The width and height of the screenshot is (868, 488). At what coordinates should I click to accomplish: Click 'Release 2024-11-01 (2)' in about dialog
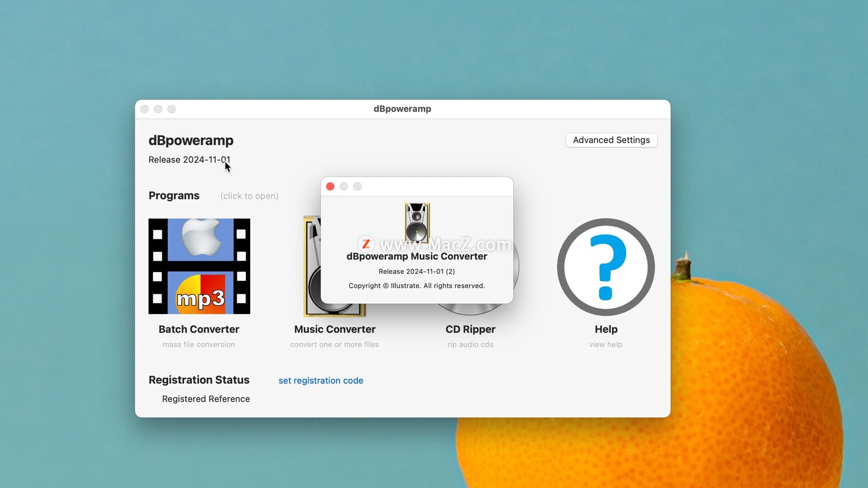coord(416,272)
